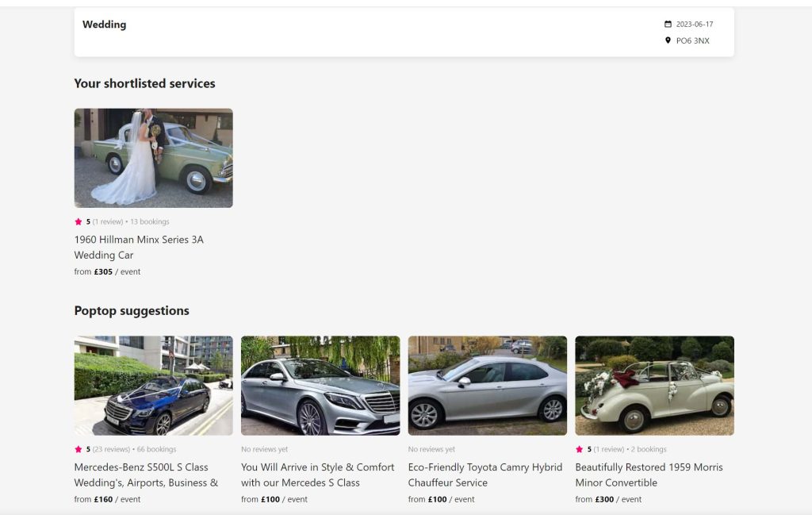Click the '23 reviews' text under Mercedes S500L
Viewport: 812px width, 515px height.
(109, 450)
